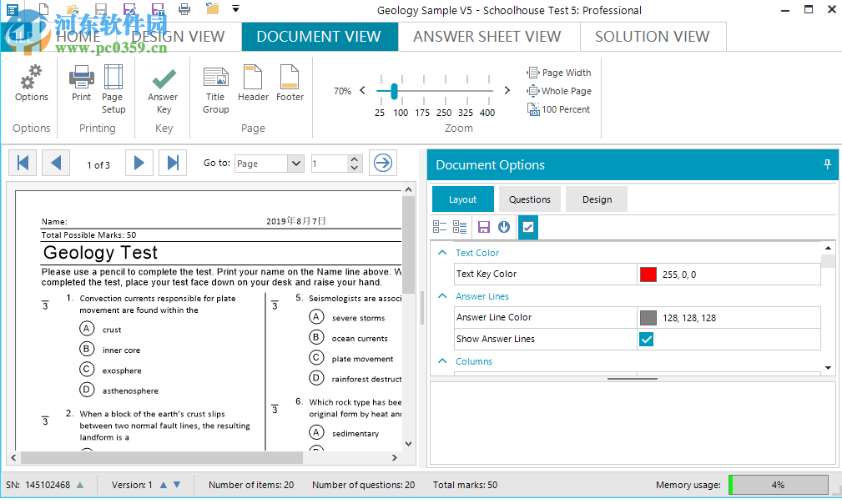Click the gray Save icon in quick access bar
The image size is (842, 504).
(101, 8)
